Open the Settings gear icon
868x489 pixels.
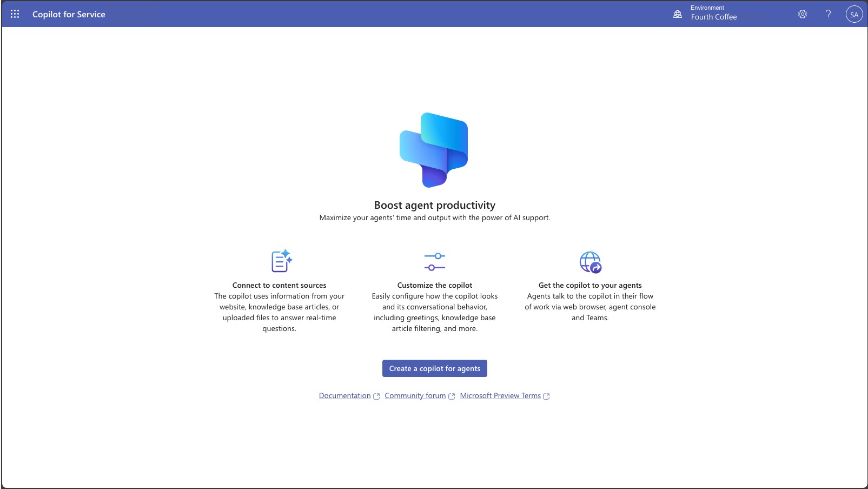[803, 14]
